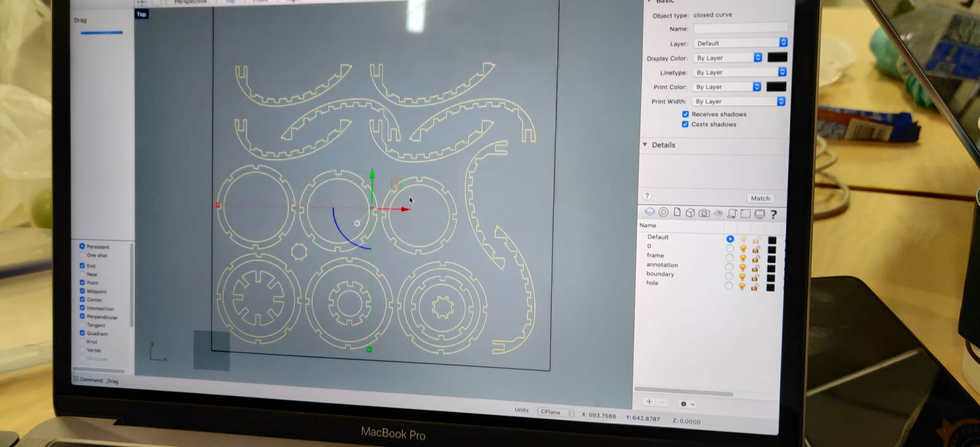Open the Linetype dropdown

tap(740, 72)
